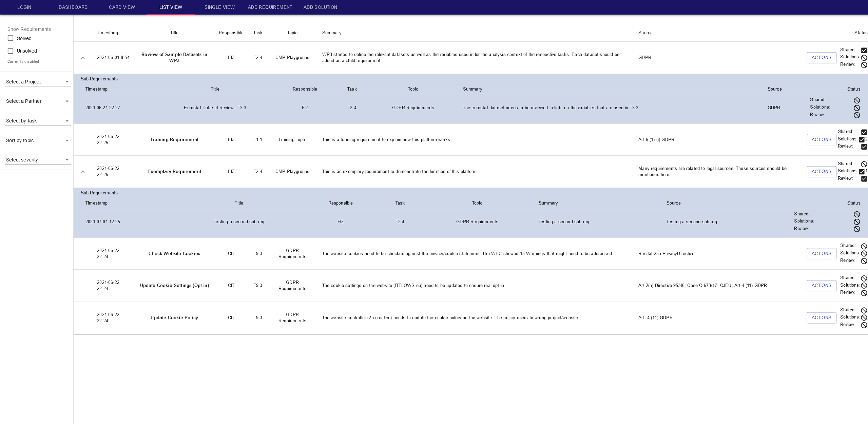Click Shared blocked icon of Eurostat Dataset Review
Viewport: 868px width, 424px height.
pos(857,100)
